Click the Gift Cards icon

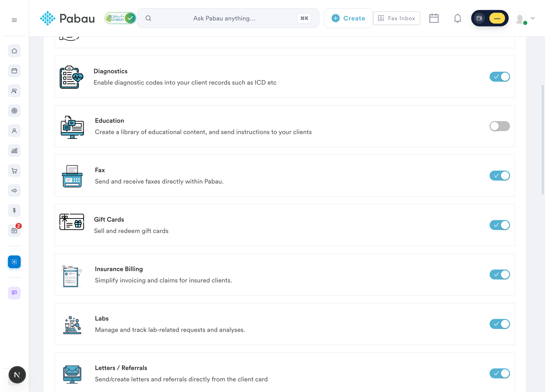click(72, 222)
